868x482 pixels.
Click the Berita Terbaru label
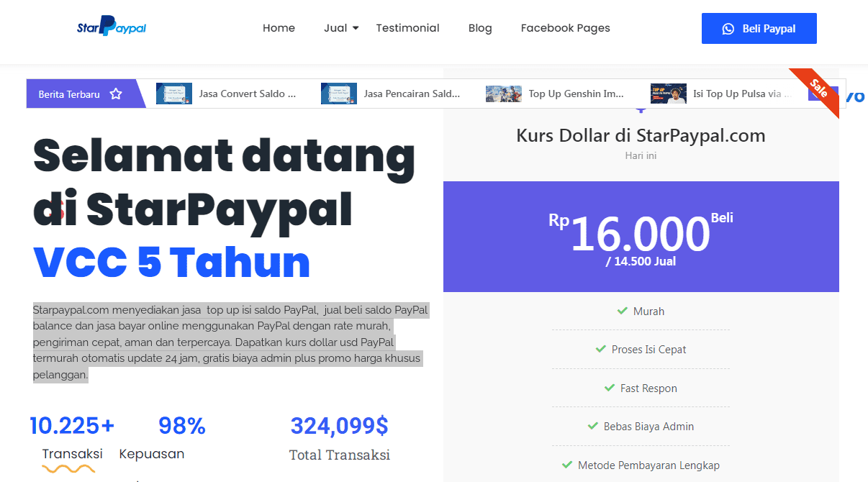(69, 94)
